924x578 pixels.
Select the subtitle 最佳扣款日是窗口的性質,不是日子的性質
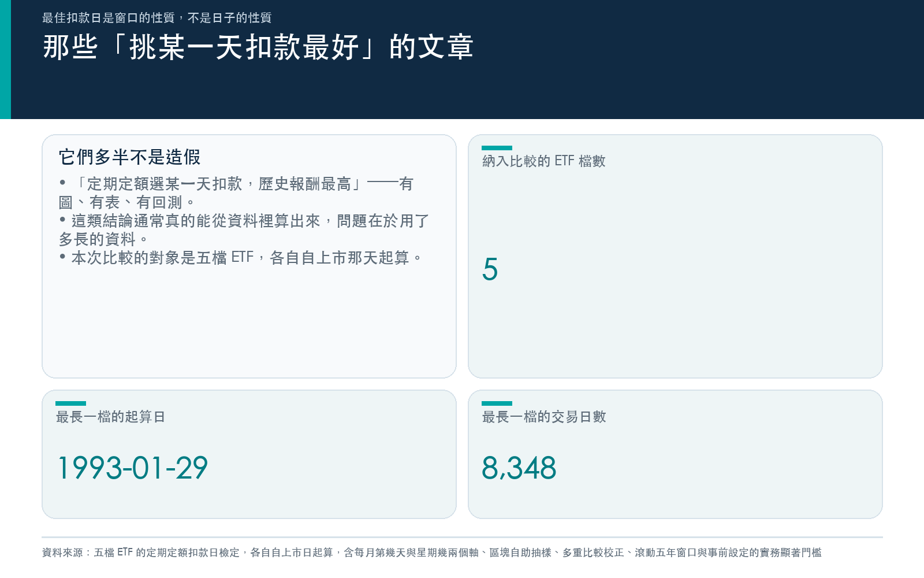point(157,18)
